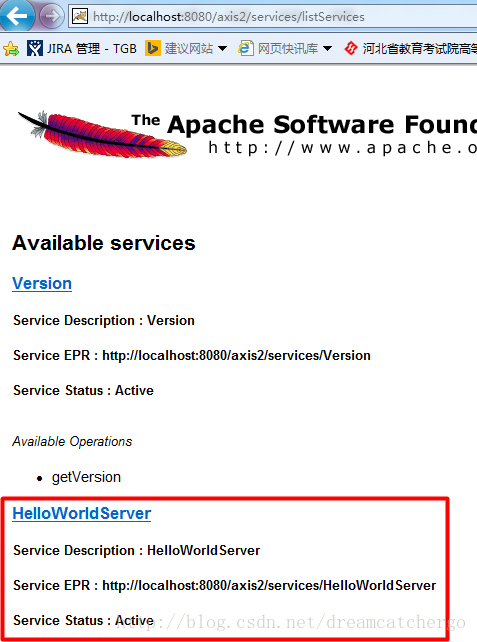Open the Version service link
The height and width of the screenshot is (642, 477).
42,283
